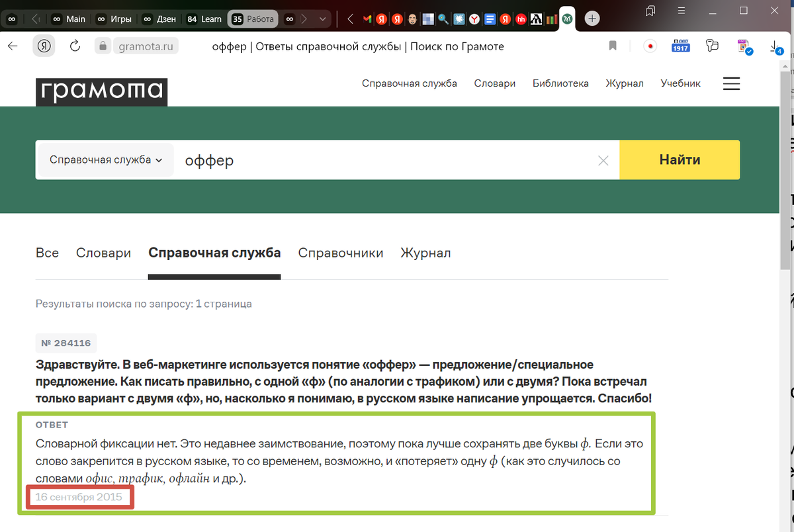This screenshot has width=794, height=532.
Task: Switch to the Словари results tab
Action: [103, 253]
